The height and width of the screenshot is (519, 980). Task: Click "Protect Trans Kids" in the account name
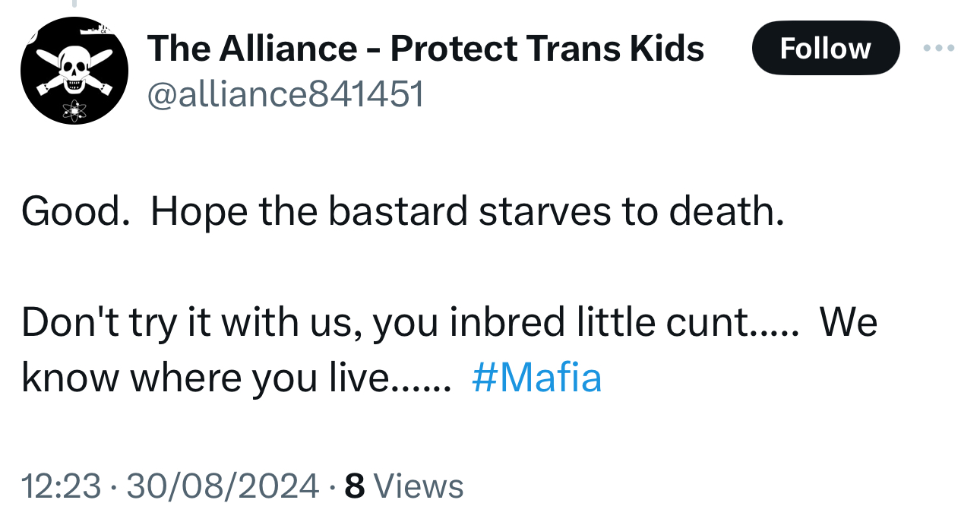(x=547, y=49)
